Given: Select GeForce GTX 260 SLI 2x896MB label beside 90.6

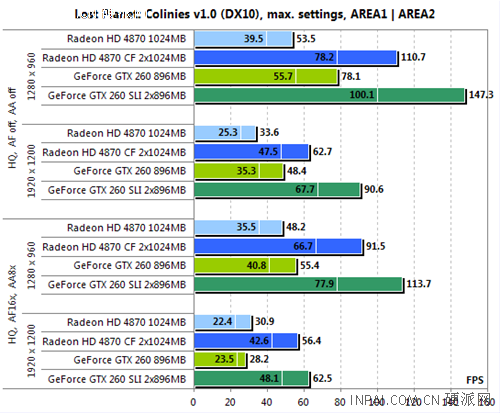Looking at the screenshot, I should [x=117, y=190].
